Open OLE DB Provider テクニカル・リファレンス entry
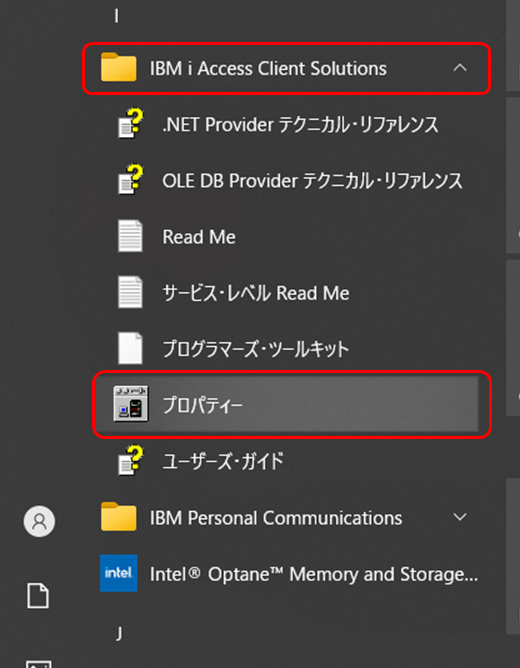 [x=312, y=181]
